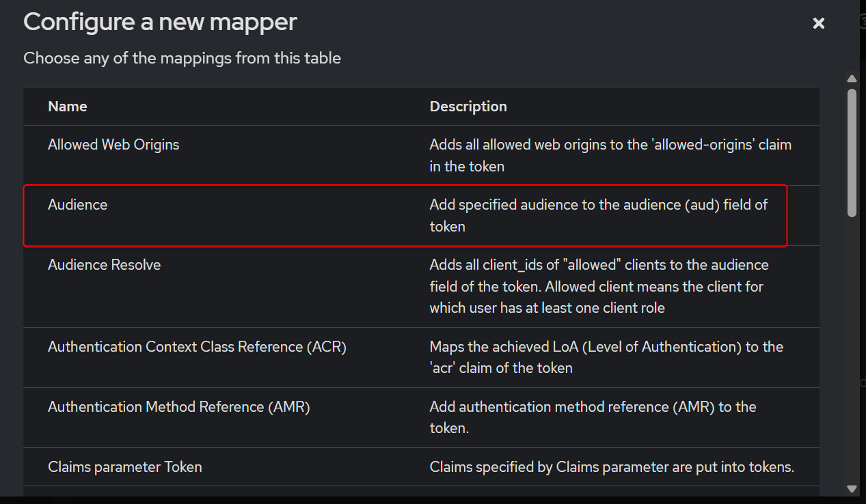Pick the Audience Resolve mapper
866x504 pixels.
(x=105, y=265)
